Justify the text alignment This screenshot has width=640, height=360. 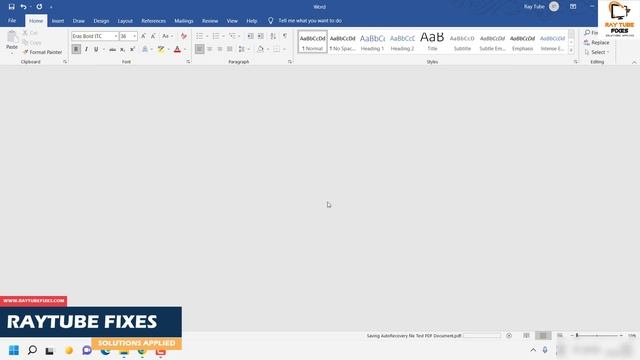pos(229,49)
